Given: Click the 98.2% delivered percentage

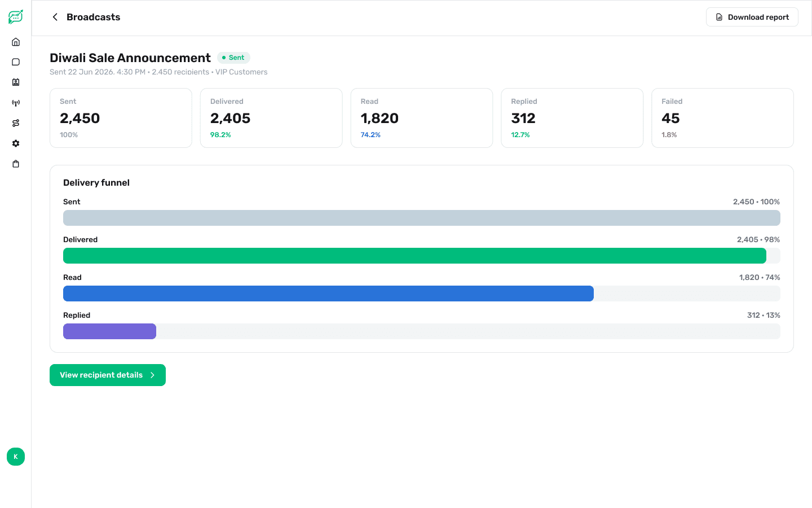Looking at the screenshot, I should point(220,135).
